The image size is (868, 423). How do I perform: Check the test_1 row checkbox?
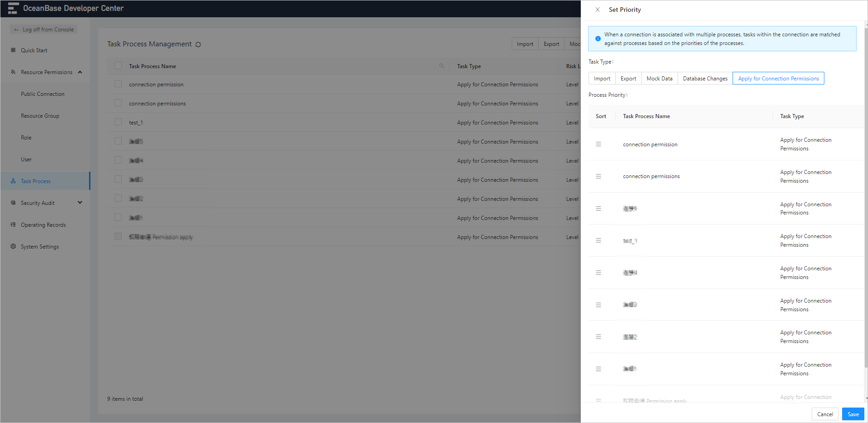(118, 122)
